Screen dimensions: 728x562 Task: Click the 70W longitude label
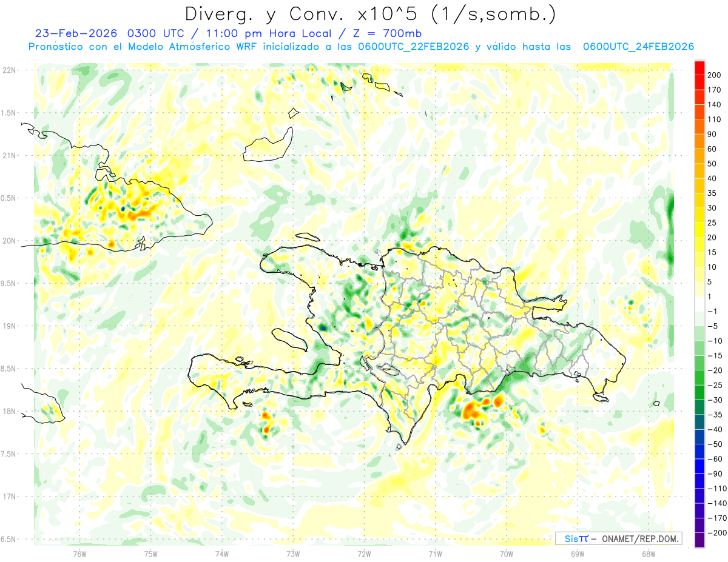pyautogui.click(x=507, y=554)
